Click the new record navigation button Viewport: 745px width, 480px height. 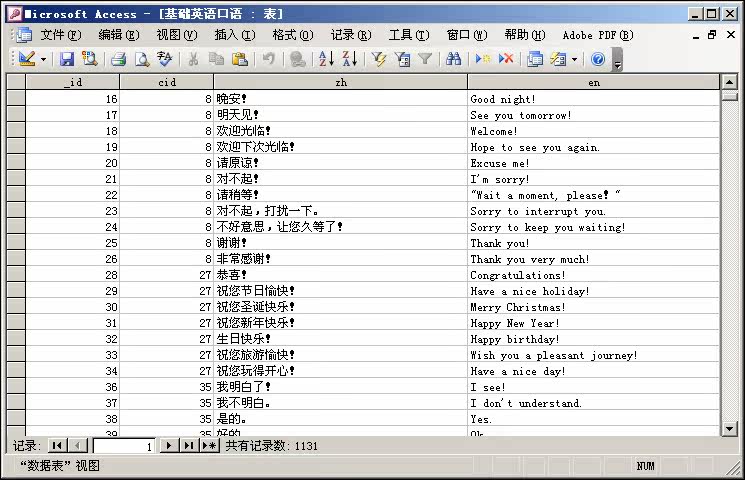pyautogui.click(x=209, y=445)
